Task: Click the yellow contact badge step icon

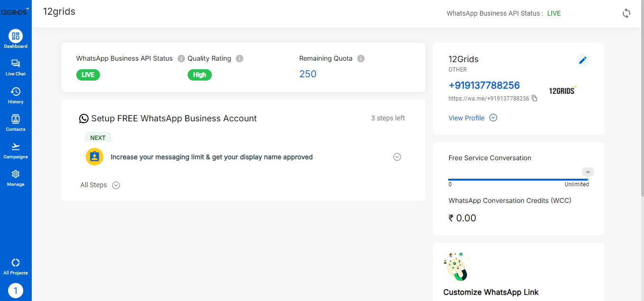Action: coord(95,156)
